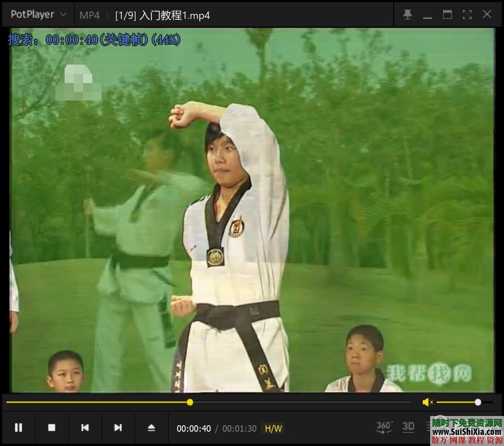
Task: Click the yellow seek bar handle
Action: 190,402
